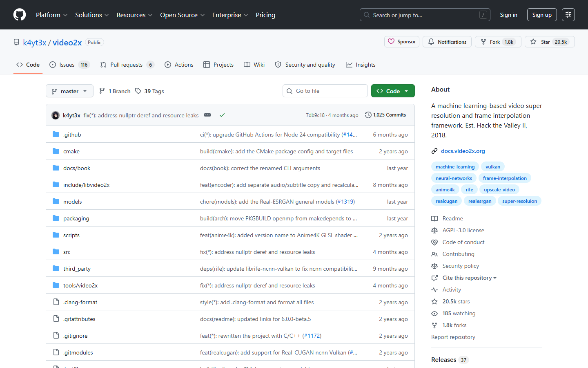
Task: View the 39 Tags list
Action: coord(149,91)
